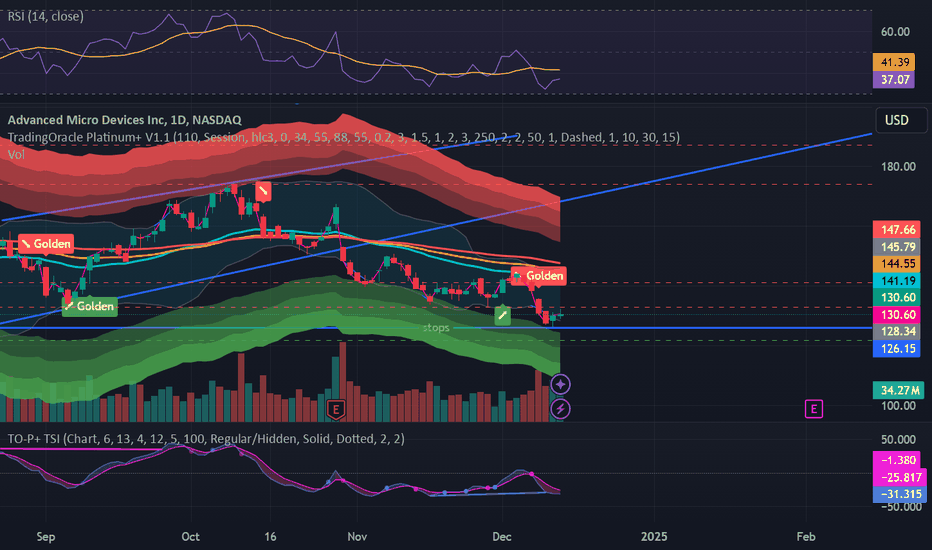
Task: Click the 34.27 M volume label
Action: coord(898,390)
